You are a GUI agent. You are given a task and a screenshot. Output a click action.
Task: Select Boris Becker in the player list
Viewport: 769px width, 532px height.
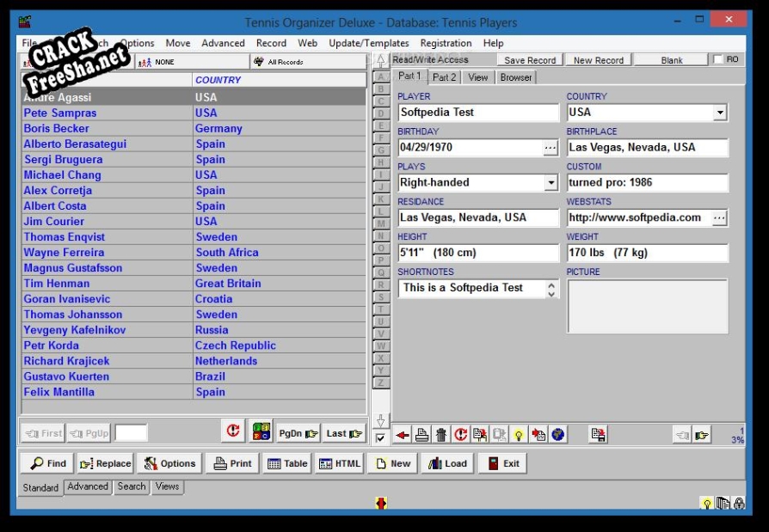[57, 128]
